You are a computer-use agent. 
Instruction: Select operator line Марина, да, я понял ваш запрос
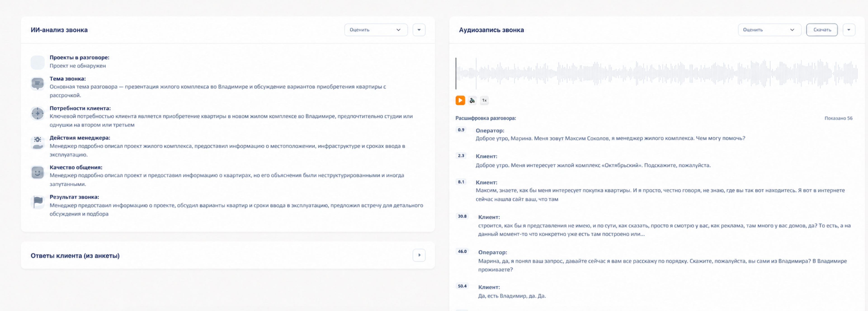tap(663, 265)
